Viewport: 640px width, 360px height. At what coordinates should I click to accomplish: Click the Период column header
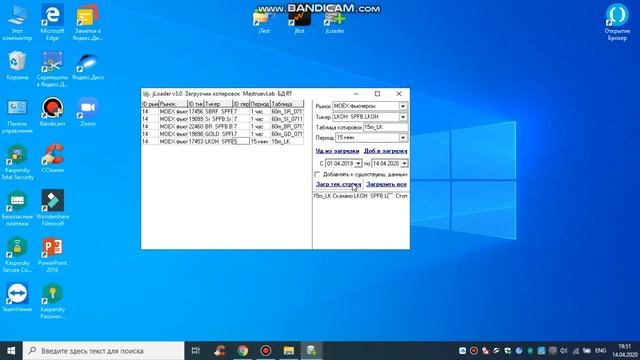[x=260, y=104]
